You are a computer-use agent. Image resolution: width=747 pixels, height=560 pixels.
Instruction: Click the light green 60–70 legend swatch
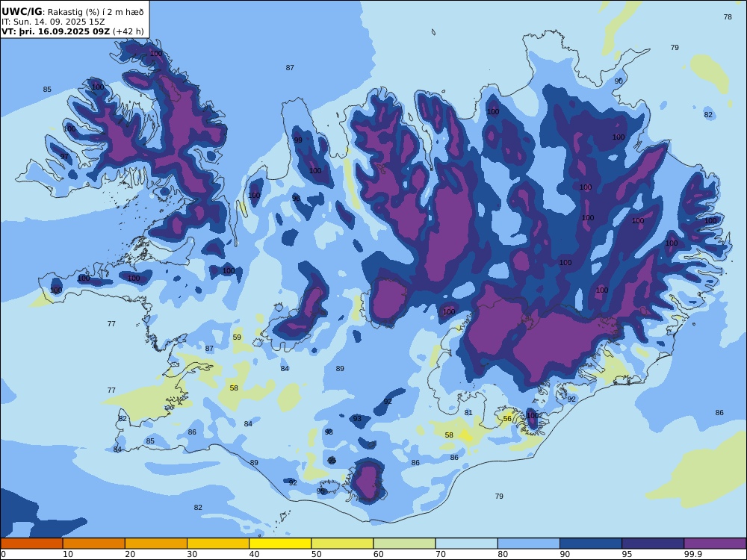coord(404,544)
